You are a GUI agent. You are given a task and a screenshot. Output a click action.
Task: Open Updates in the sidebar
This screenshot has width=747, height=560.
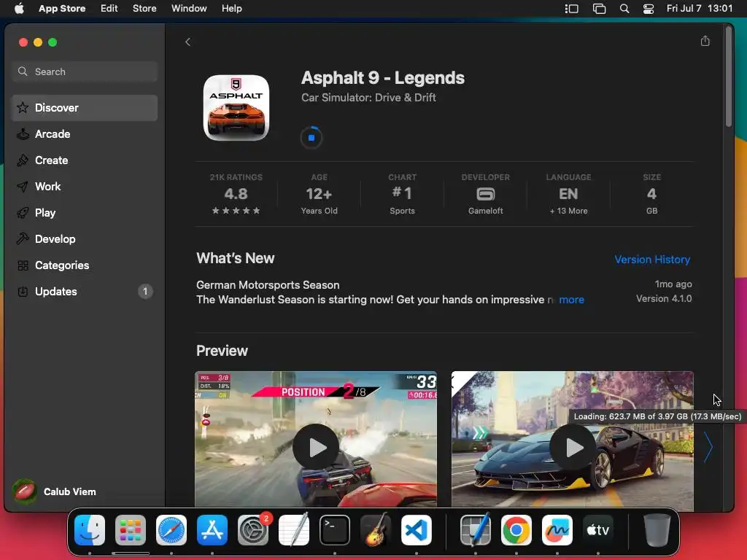(85, 291)
